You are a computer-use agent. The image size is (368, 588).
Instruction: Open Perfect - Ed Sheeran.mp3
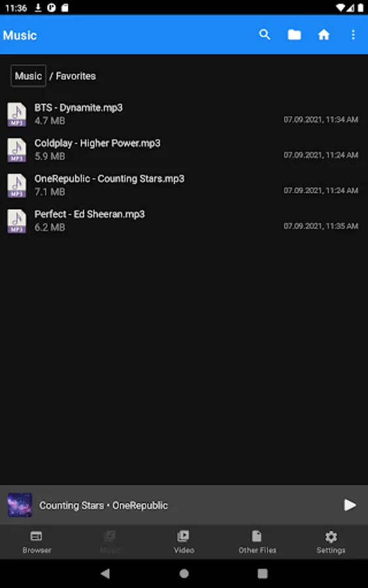pyautogui.click(x=184, y=221)
